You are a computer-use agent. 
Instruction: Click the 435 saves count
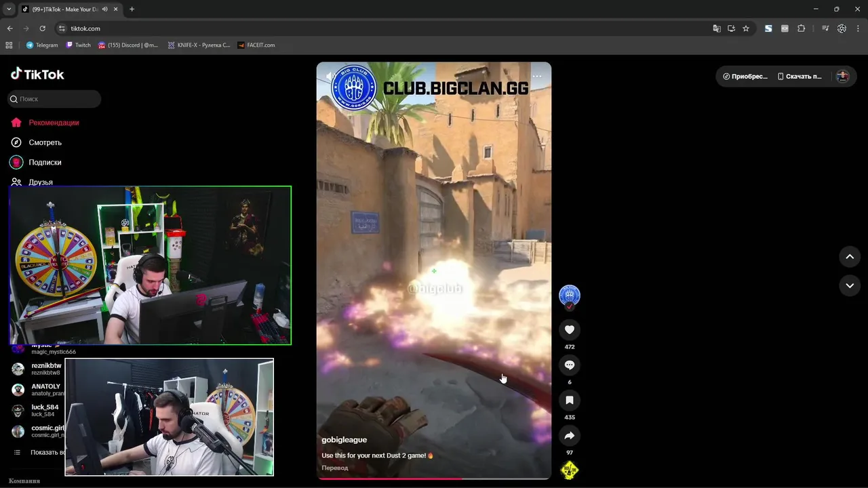[x=570, y=418]
